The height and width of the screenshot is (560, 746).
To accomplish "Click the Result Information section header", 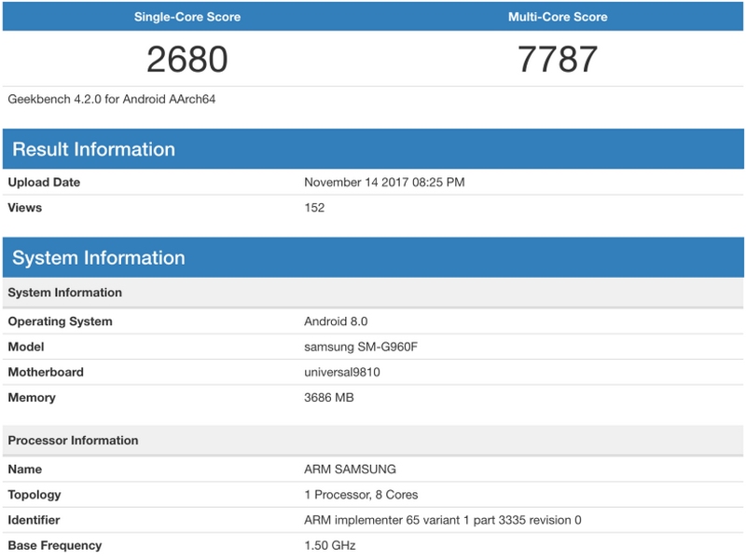I will pyautogui.click(x=93, y=149).
